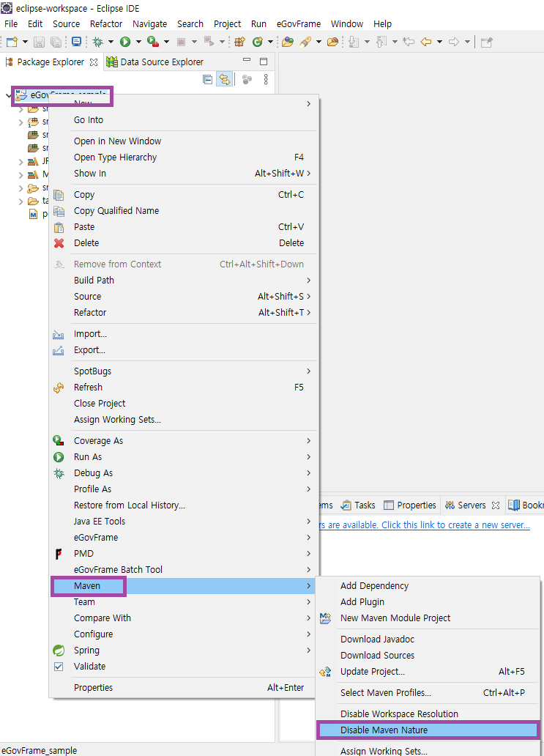
Task: Open the Debug configurations dropdown arrow
Action: 111,42
